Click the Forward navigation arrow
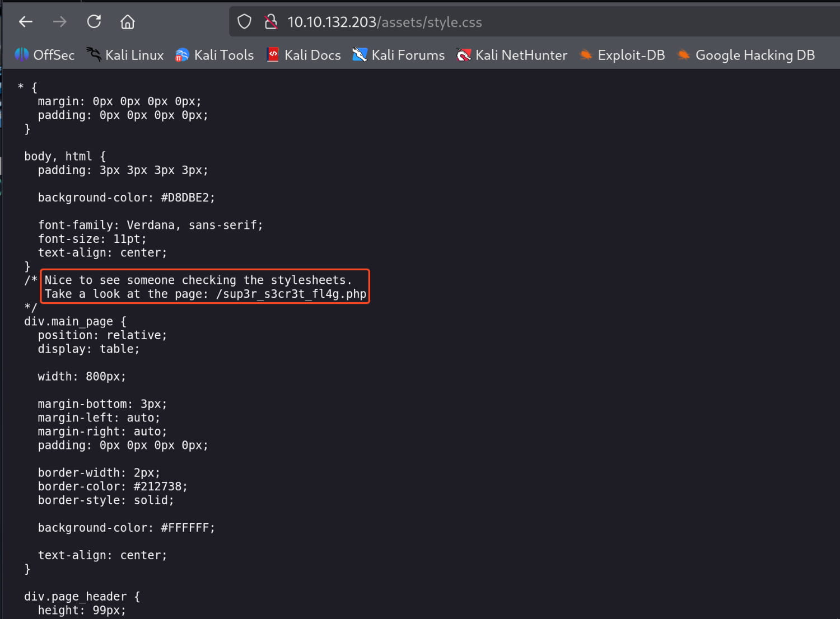This screenshot has height=619, width=840. [x=59, y=22]
